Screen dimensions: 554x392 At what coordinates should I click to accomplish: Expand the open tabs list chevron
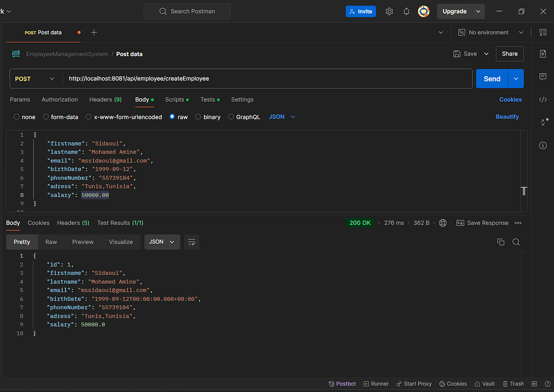point(440,32)
